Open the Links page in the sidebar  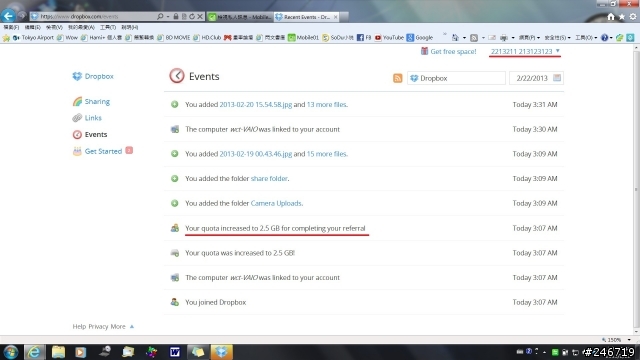pyautogui.click(x=93, y=118)
